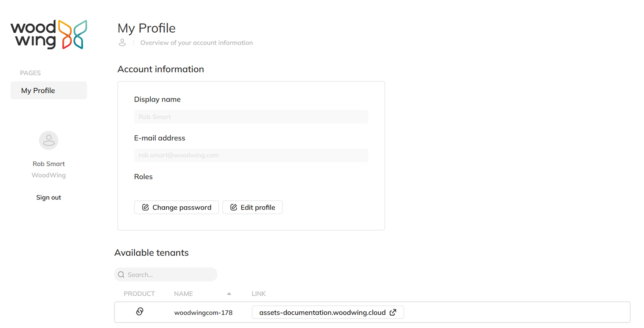
Task: Click the external link icon beside assets-documentation.woodwing.cloud
Action: tap(393, 313)
